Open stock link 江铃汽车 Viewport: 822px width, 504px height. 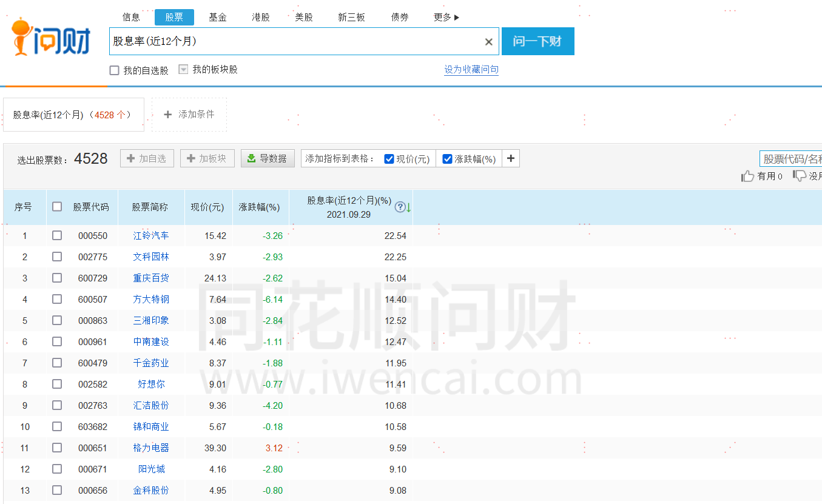click(151, 235)
